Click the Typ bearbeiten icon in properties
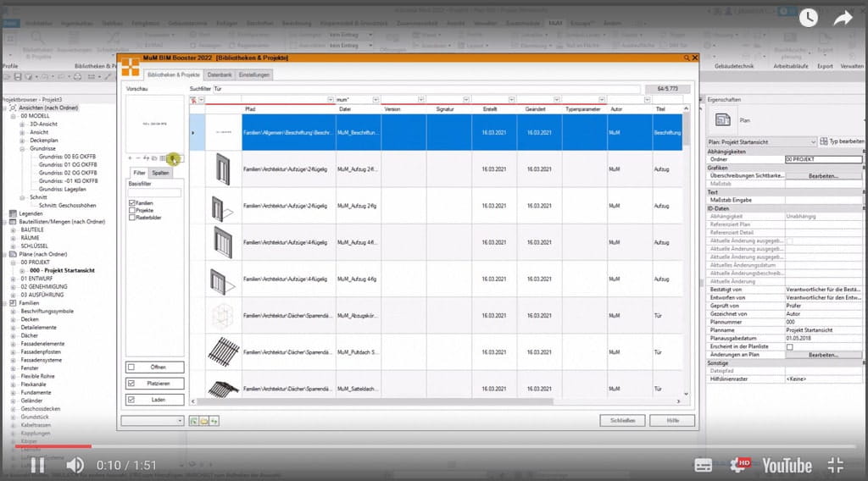The image size is (868, 481). (x=823, y=141)
